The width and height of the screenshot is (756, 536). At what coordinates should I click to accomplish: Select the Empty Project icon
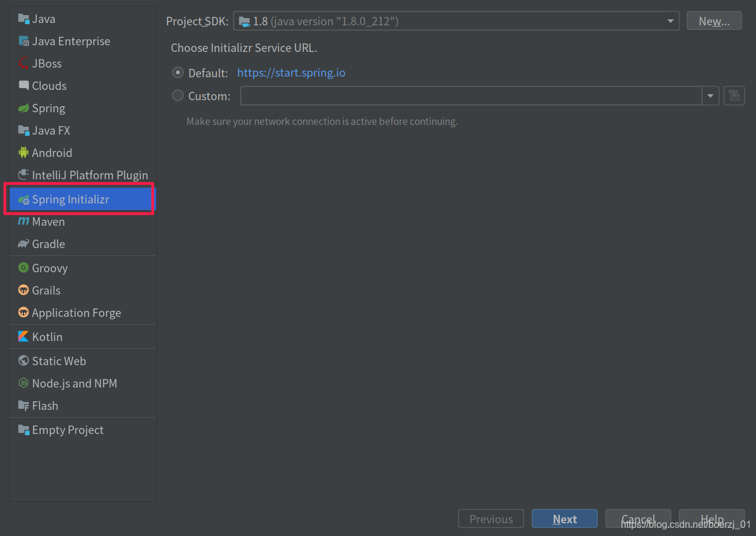pyautogui.click(x=24, y=430)
